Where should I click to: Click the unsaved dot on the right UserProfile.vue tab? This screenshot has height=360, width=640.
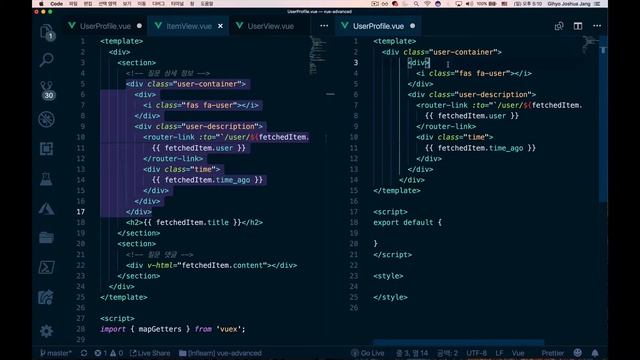(x=413, y=26)
